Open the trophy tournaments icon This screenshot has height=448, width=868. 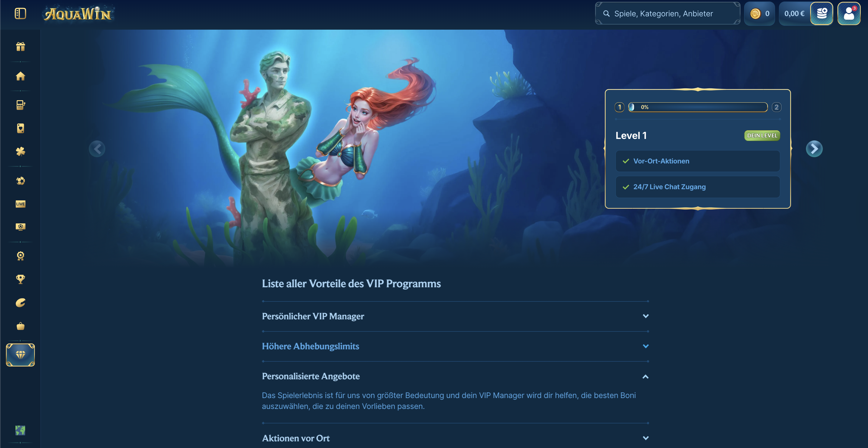point(20,279)
